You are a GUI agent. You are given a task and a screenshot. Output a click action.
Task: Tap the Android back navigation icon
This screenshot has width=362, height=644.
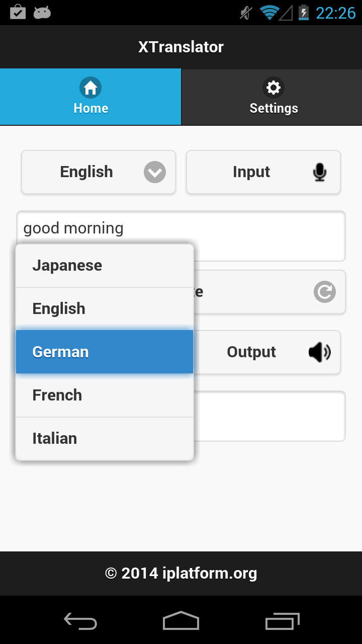(x=80, y=621)
